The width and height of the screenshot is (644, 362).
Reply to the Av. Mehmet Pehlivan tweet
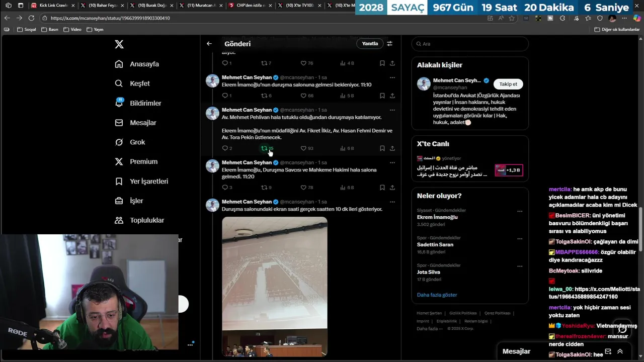tap(226, 148)
